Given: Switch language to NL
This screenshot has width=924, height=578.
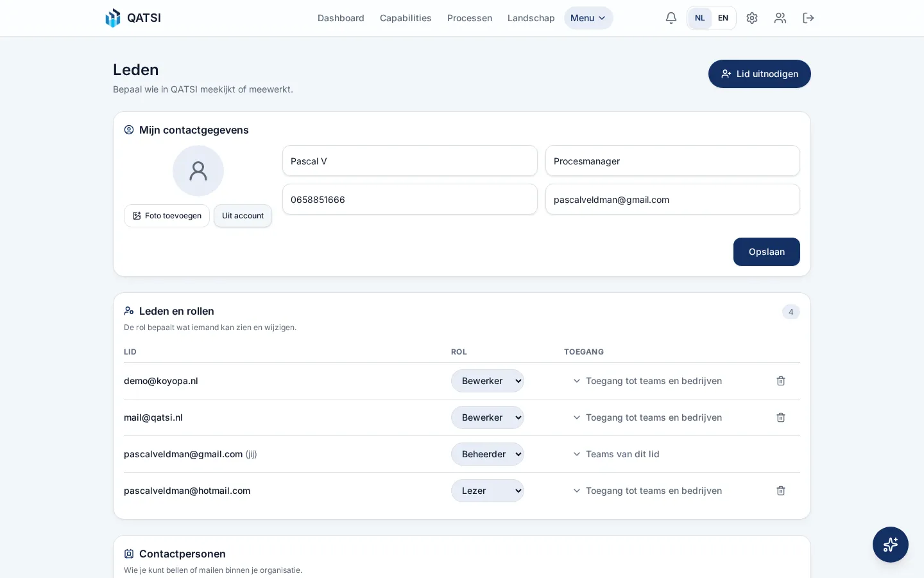Looking at the screenshot, I should tap(700, 18).
